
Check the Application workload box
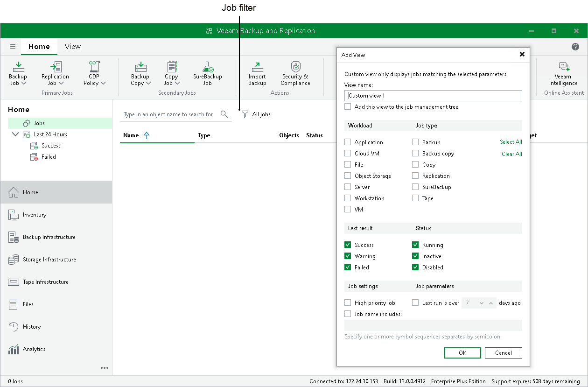[348, 142]
